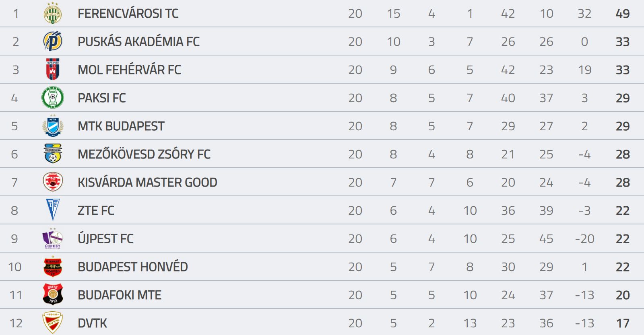This screenshot has height=335, width=644.
Task: Click the Paksi FC round green badge
Action: (x=53, y=97)
